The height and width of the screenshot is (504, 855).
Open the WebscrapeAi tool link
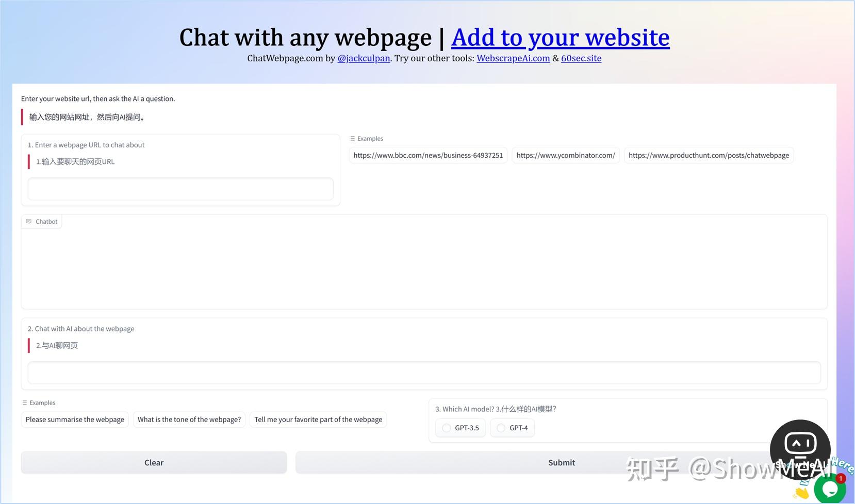click(x=513, y=58)
